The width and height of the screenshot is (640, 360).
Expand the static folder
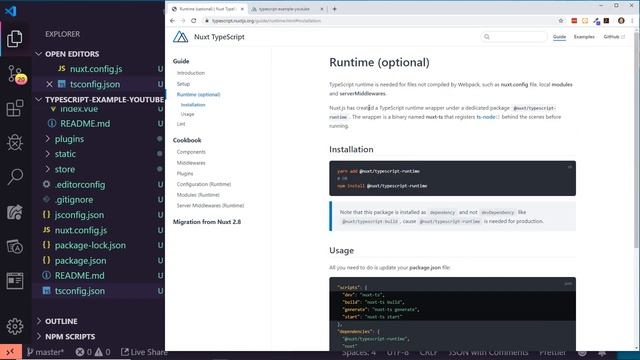(x=65, y=154)
